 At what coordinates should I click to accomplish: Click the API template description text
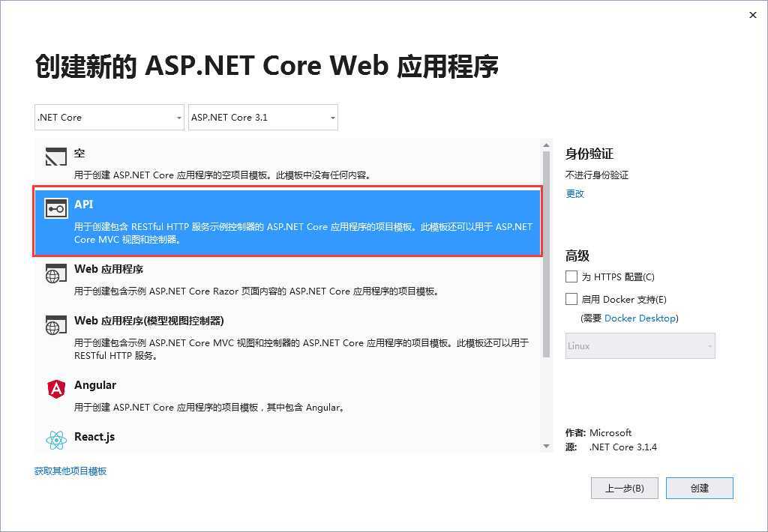[x=303, y=233]
